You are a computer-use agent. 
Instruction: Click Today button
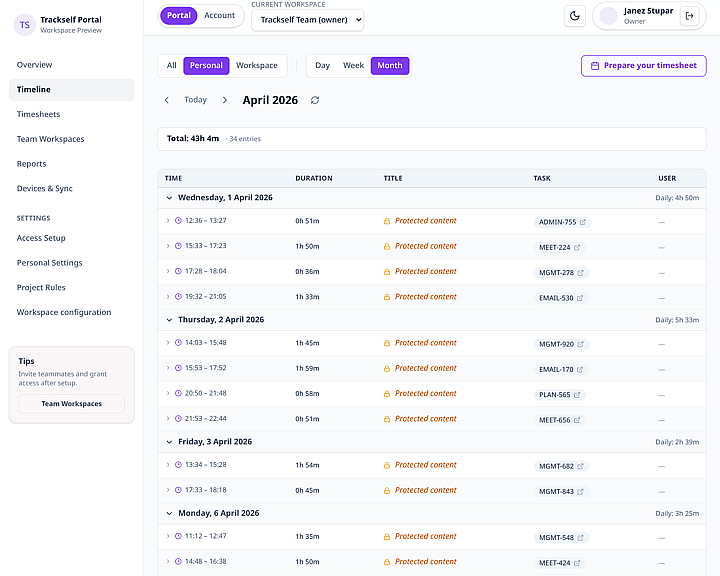pyautogui.click(x=195, y=100)
